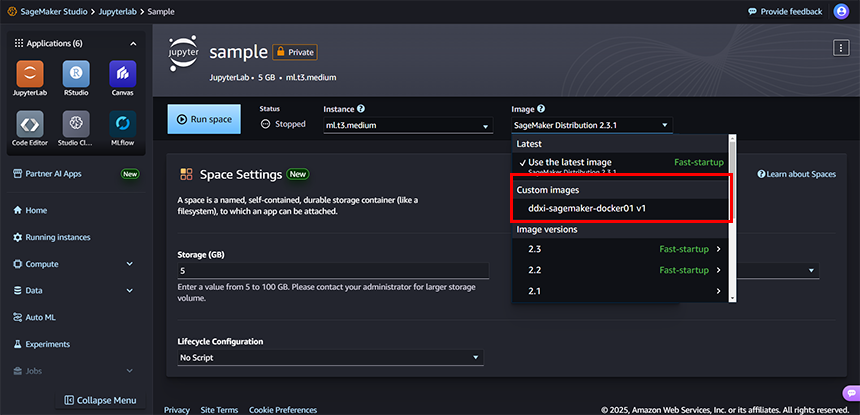
Task: Open the Cookie Preferences footer link
Action: coord(283,410)
